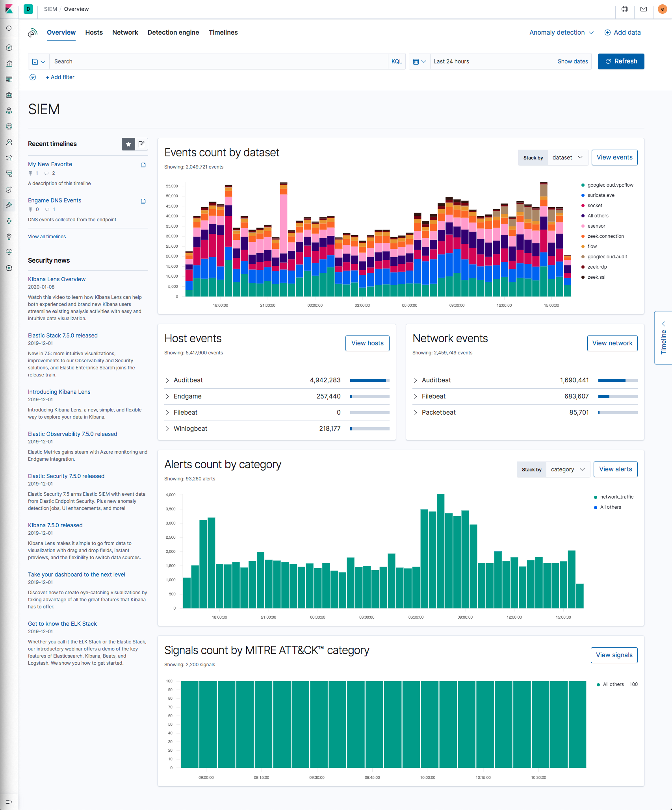
Task: Expand Packetbeat row in Network events
Action: (416, 412)
